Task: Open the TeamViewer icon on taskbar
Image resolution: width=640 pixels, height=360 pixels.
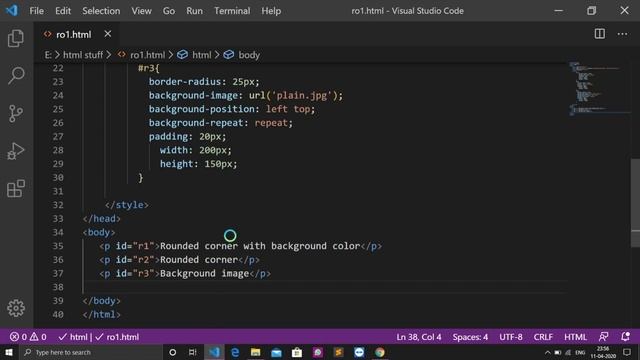Action: 359,352
